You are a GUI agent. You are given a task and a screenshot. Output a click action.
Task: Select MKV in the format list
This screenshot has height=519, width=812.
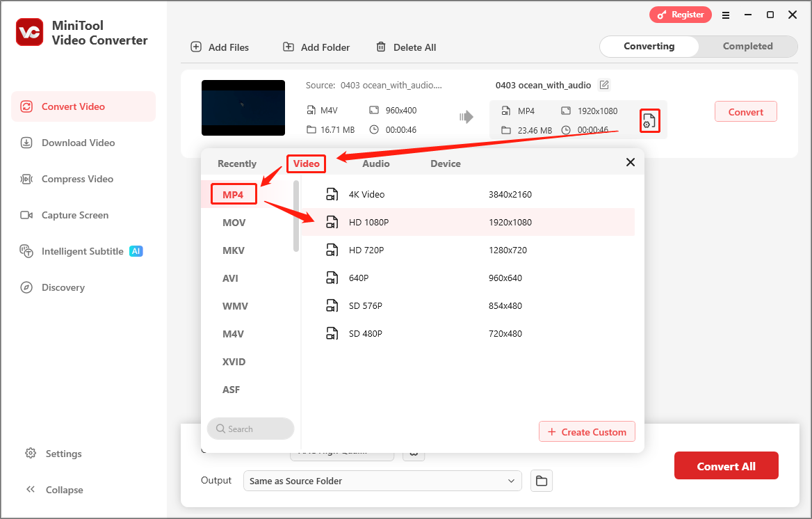[234, 250]
